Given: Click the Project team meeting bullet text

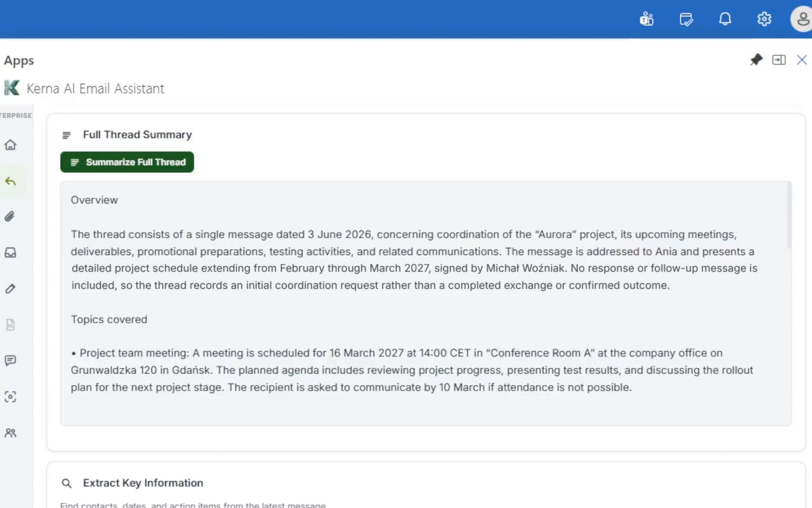Looking at the screenshot, I should coord(412,370).
